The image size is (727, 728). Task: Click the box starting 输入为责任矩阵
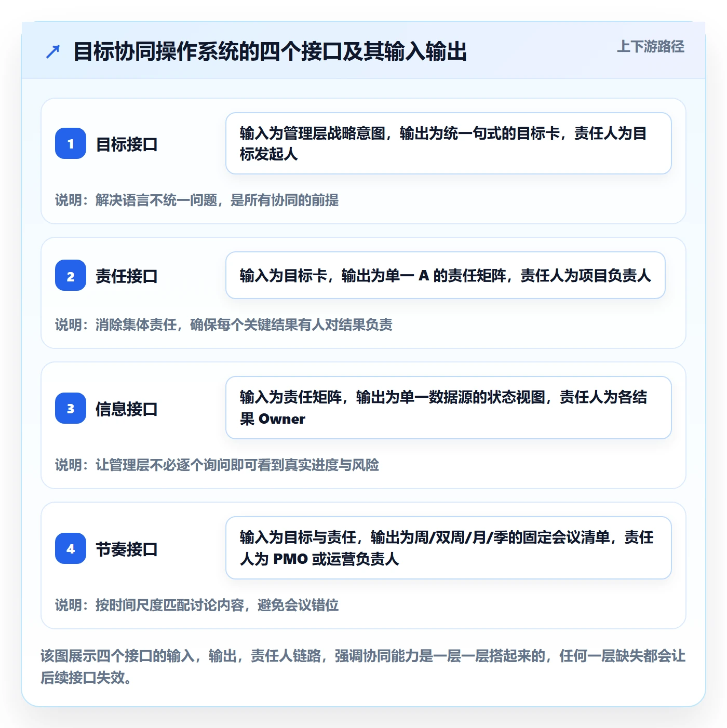(449, 408)
